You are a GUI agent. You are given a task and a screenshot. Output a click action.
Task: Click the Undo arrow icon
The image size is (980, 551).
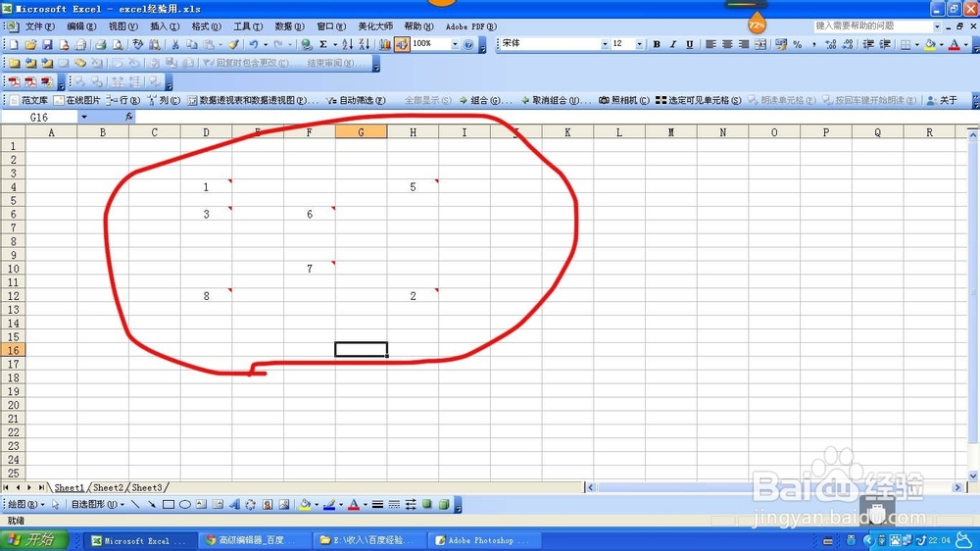(x=253, y=44)
